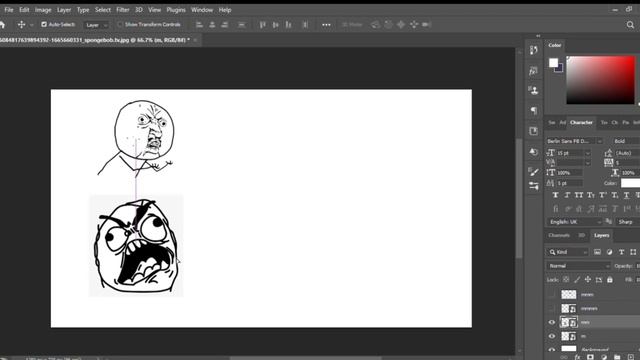Collapse panels with double-arrow expander
The height and width of the screenshot is (360, 640).
(x=538, y=36)
